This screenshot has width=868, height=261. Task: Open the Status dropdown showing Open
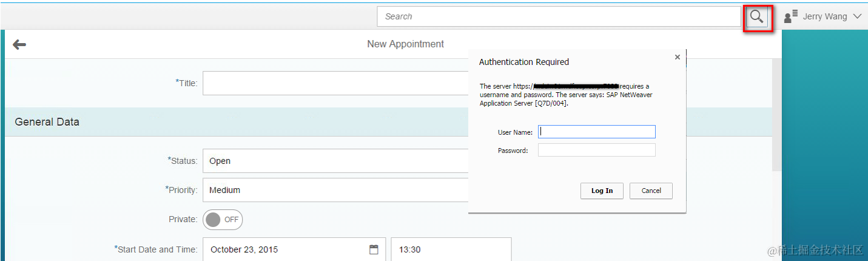click(x=335, y=161)
